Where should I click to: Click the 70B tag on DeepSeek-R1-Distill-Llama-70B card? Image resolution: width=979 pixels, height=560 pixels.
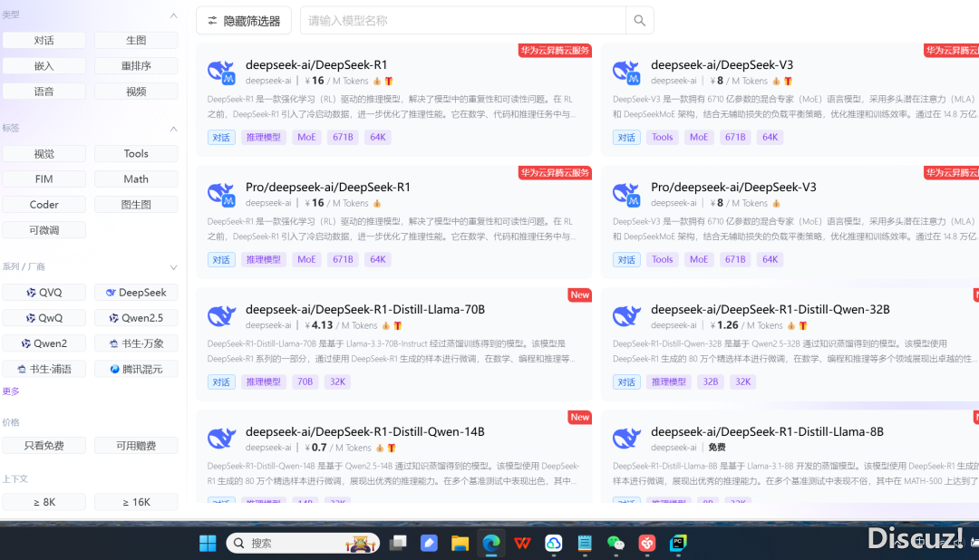coord(305,381)
